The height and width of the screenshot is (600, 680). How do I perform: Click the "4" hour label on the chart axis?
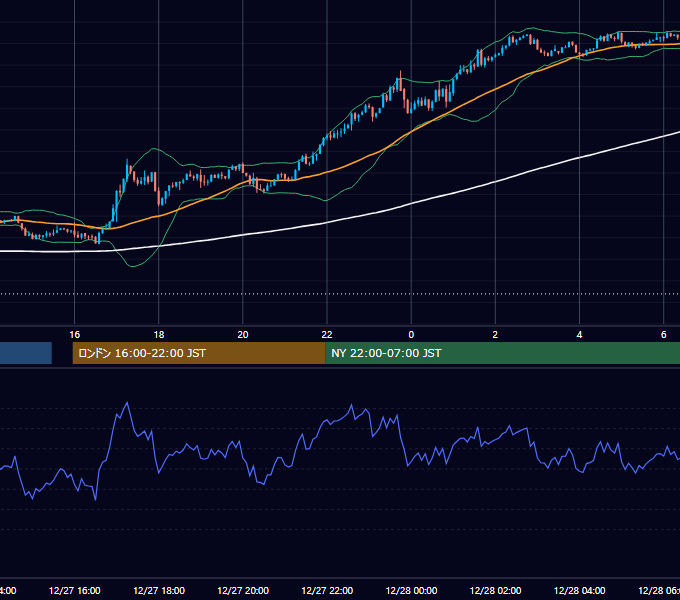[x=579, y=335]
